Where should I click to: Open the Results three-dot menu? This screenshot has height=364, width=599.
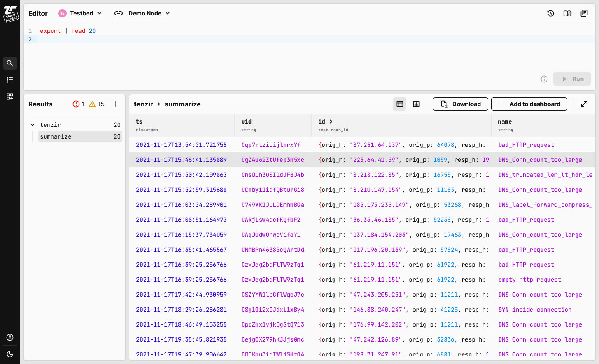(116, 104)
